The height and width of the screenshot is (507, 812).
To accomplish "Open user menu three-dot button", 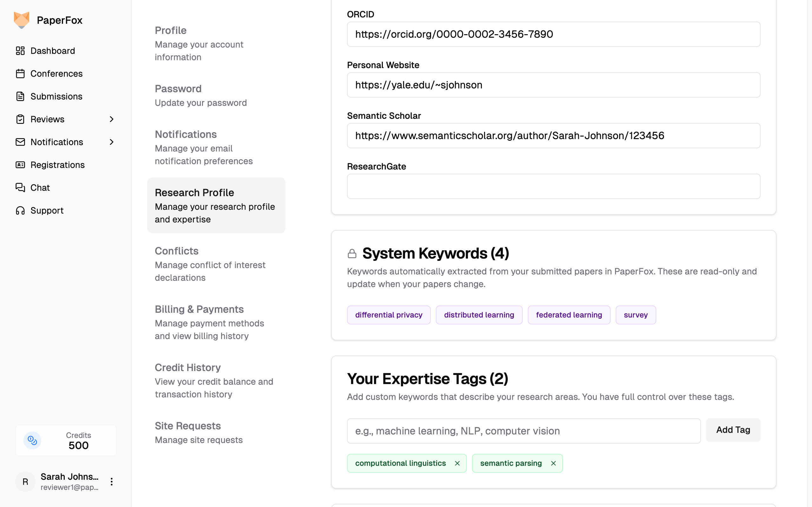I will [x=112, y=482].
